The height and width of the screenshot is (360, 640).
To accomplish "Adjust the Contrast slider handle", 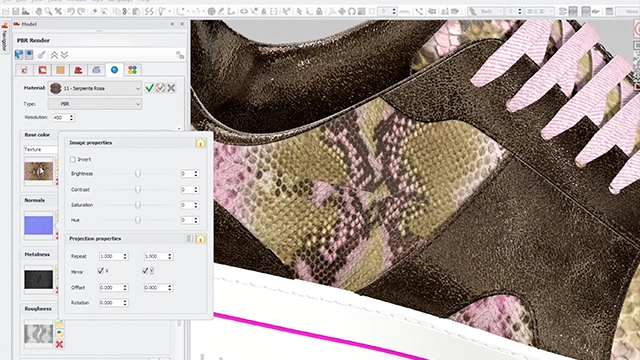I will (x=138, y=189).
